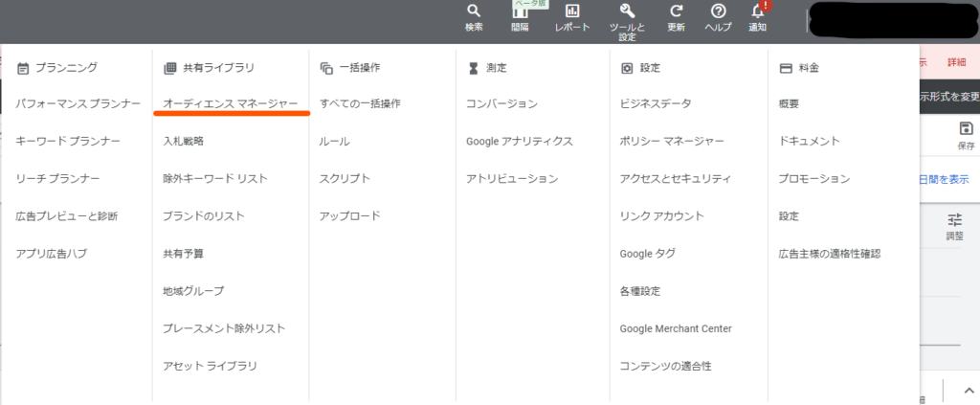The width and height of the screenshot is (980, 405).
Task: Open Tools and Settings wrench icon
Action: [x=627, y=12]
